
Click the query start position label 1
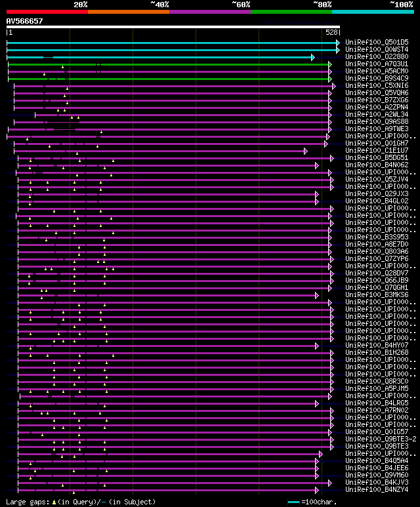click(10, 32)
